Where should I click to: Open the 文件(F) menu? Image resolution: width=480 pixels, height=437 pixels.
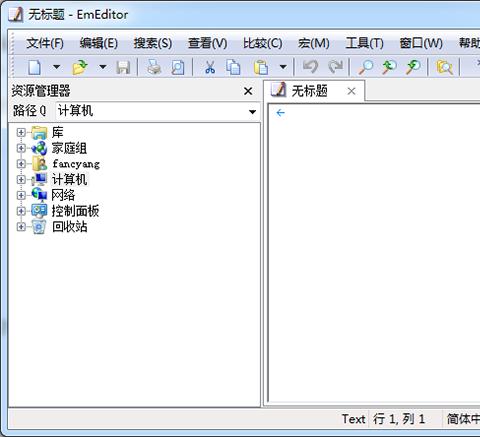(45, 43)
